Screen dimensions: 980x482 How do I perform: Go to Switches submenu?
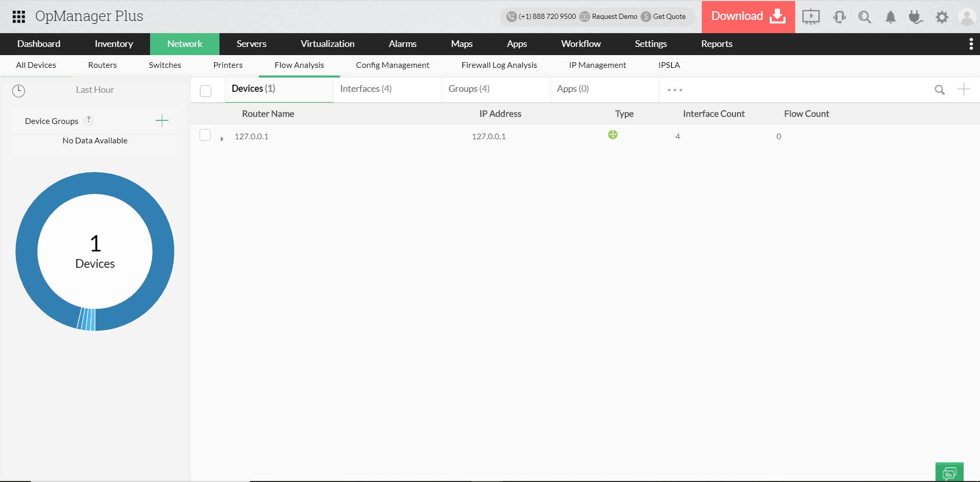pos(165,65)
